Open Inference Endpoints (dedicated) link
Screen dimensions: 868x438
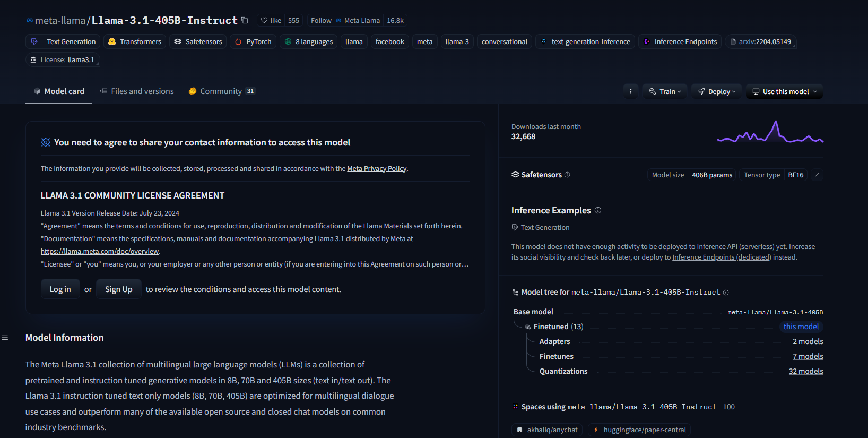point(722,257)
